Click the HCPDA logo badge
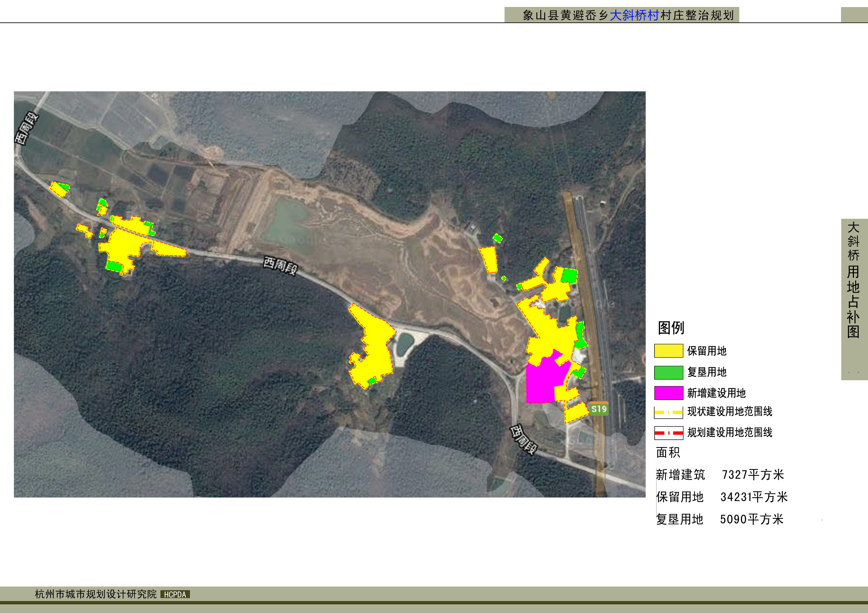This screenshot has height=613, width=868. [x=175, y=595]
